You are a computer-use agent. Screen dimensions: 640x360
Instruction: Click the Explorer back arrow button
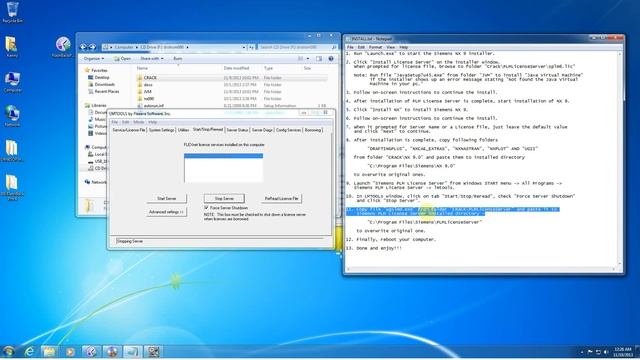click(83, 47)
